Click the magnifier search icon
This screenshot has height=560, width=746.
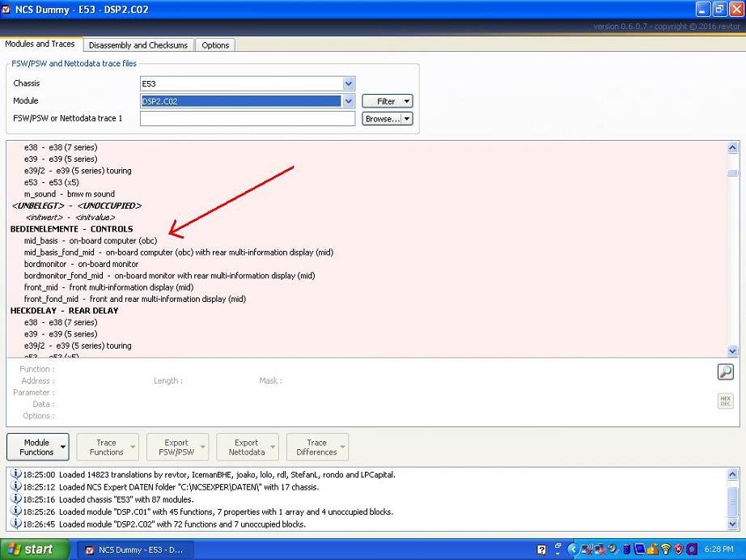pyautogui.click(x=724, y=372)
